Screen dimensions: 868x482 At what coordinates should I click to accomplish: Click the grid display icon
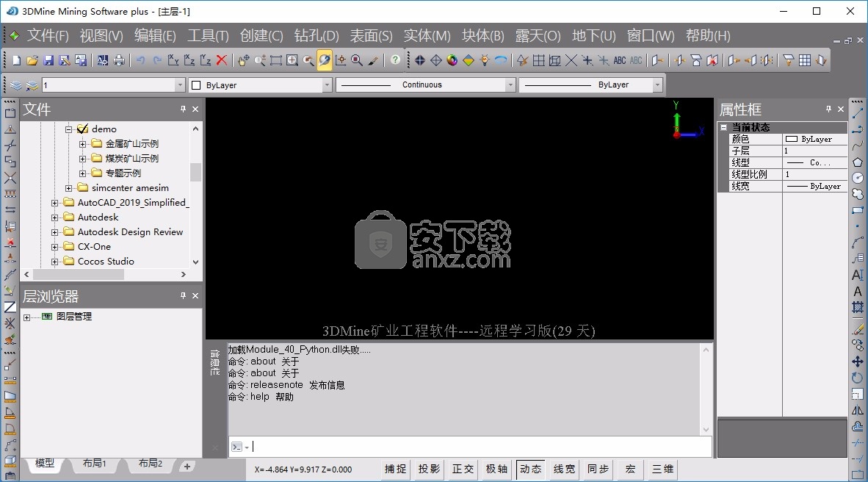click(538, 60)
